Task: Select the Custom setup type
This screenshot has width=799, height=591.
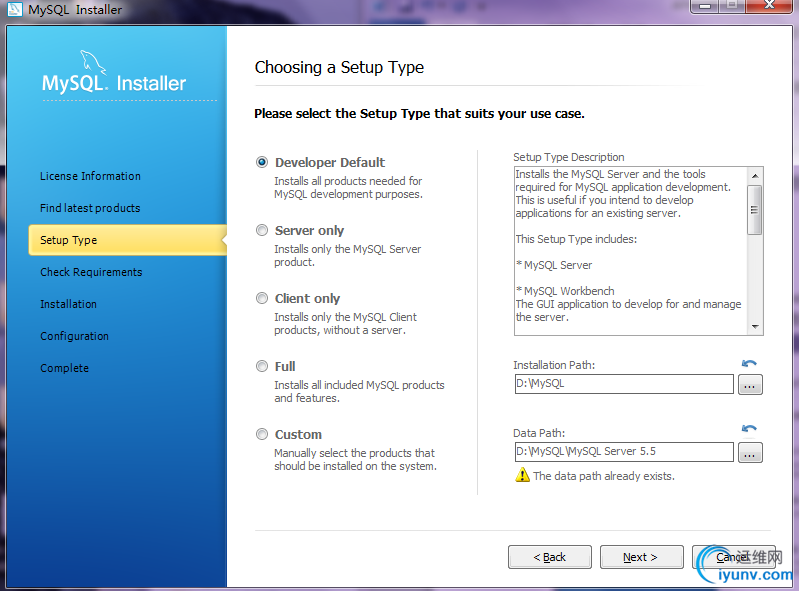Action: [x=262, y=434]
